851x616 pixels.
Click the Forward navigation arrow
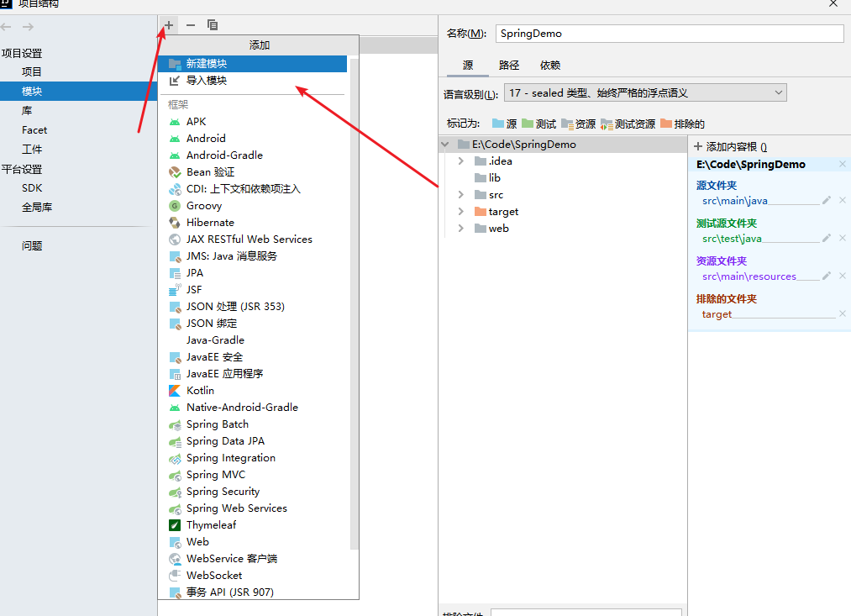click(x=29, y=27)
